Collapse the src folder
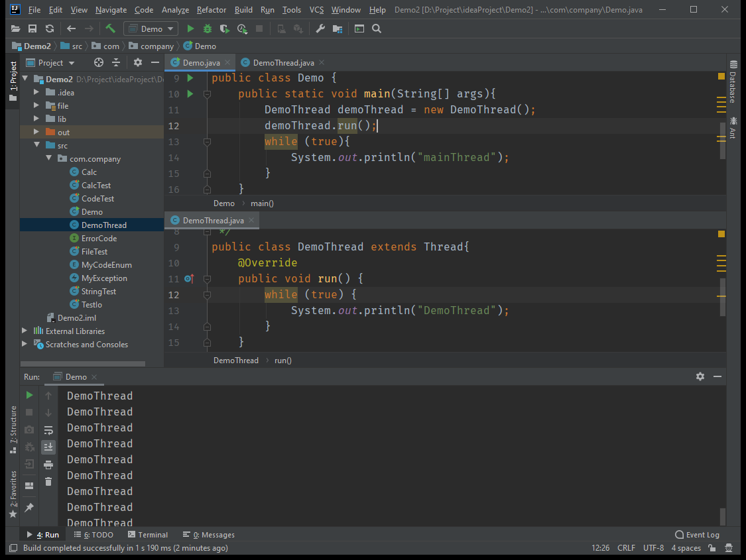746x560 pixels. pyautogui.click(x=36, y=145)
